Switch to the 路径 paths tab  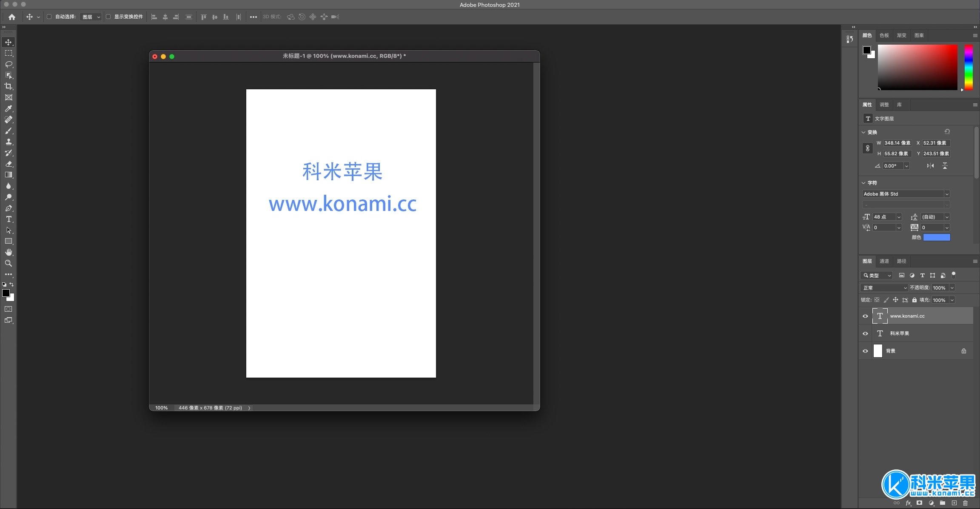click(x=902, y=261)
